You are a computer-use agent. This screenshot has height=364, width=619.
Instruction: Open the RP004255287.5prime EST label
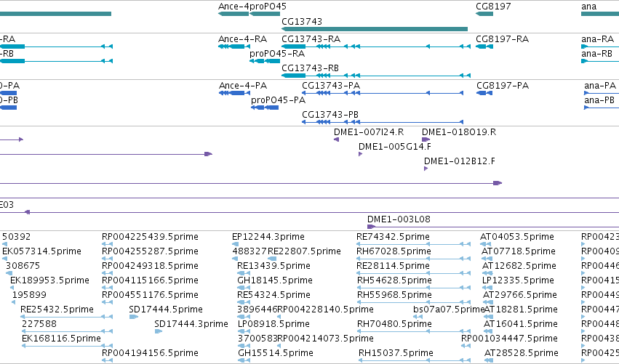point(150,251)
